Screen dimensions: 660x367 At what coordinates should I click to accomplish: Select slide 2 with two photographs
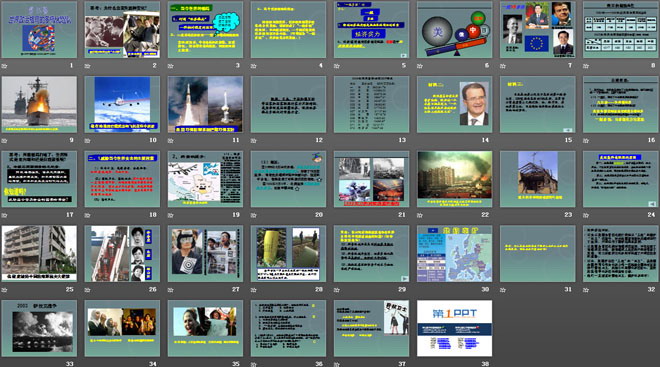click(122, 29)
